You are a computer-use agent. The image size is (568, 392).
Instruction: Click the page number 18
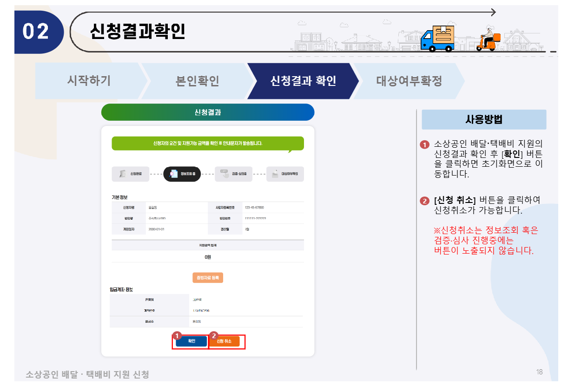(x=539, y=372)
